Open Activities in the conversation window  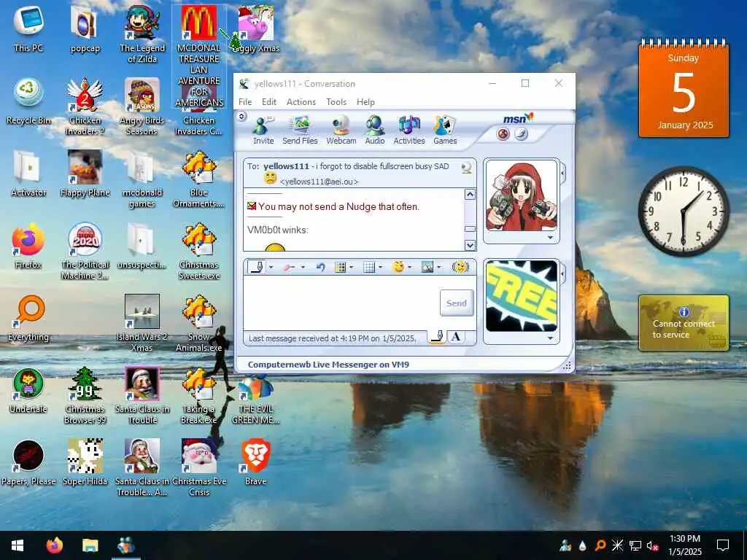(x=409, y=130)
